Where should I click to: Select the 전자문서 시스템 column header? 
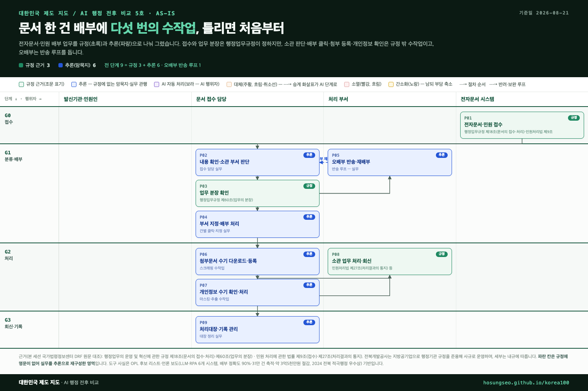477,99
